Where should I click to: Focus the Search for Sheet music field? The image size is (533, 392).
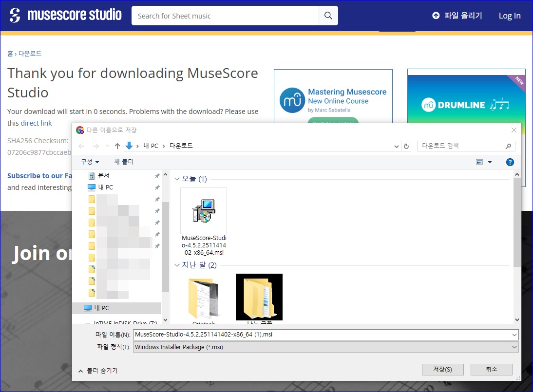pyautogui.click(x=226, y=16)
